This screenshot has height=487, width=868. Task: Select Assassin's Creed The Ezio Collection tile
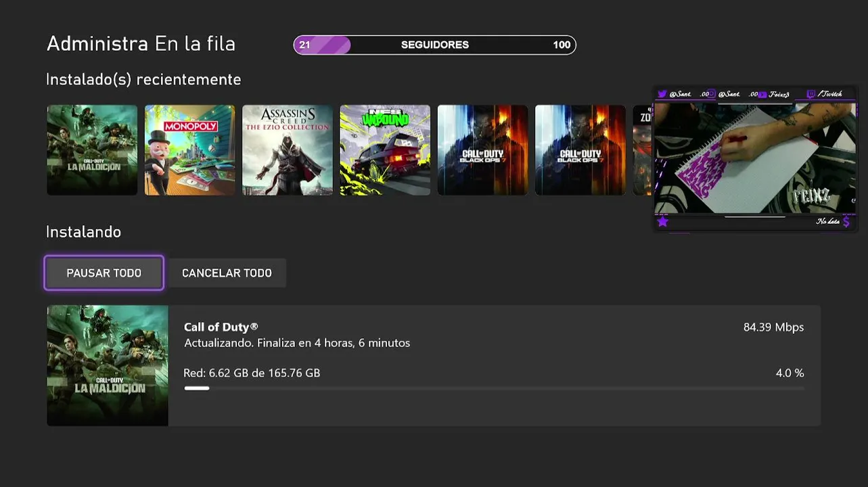pyautogui.click(x=288, y=149)
